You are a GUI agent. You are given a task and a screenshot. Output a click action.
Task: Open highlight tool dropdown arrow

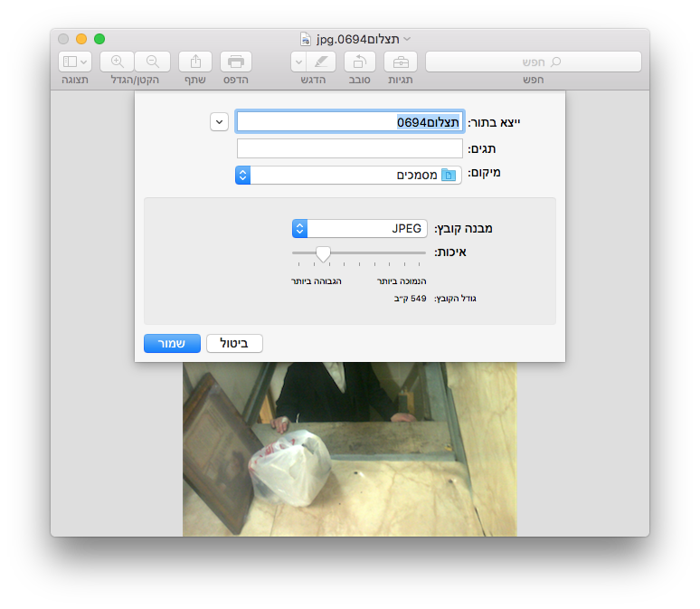tap(298, 62)
